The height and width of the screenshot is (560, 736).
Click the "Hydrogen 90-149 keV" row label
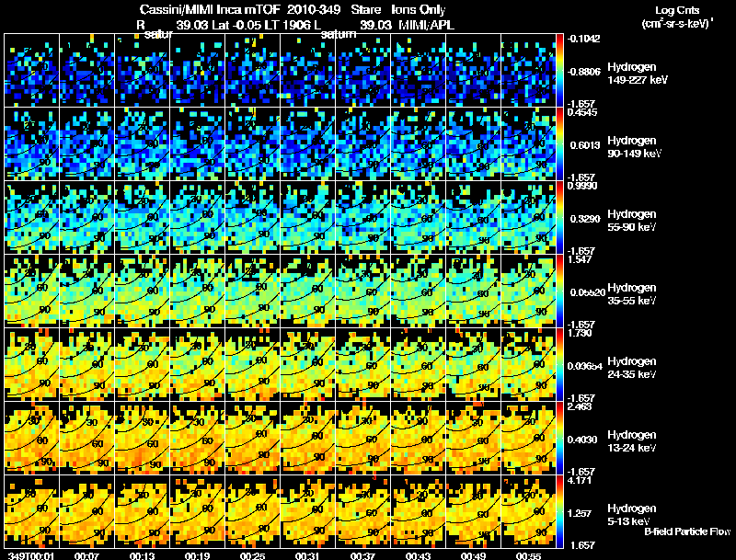pyautogui.click(x=634, y=147)
